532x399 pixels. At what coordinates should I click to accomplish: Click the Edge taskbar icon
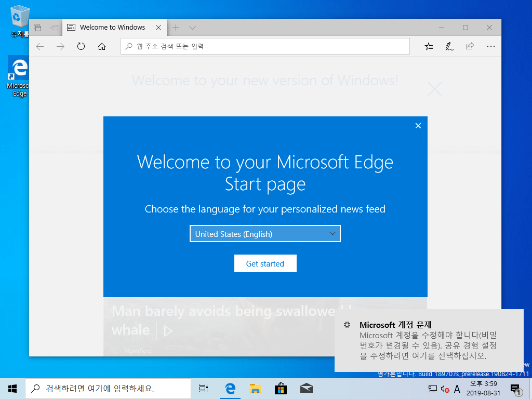pyautogui.click(x=230, y=389)
